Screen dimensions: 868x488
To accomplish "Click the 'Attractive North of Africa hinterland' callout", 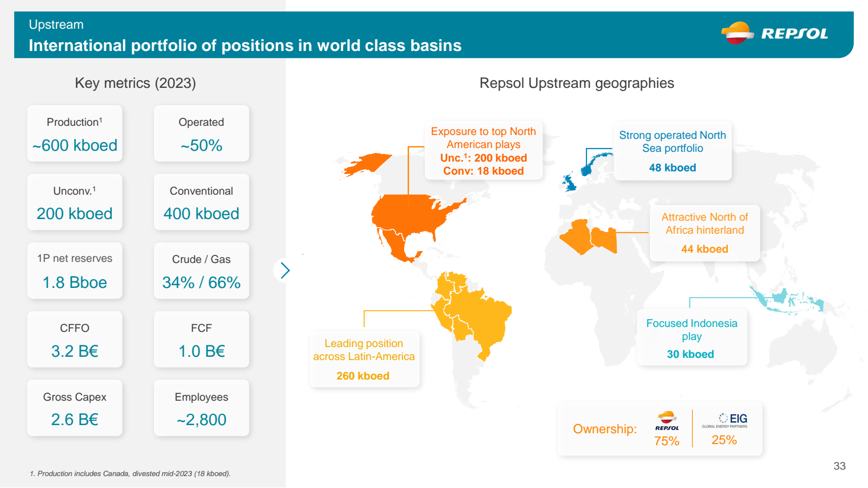I will click(705, 233).
